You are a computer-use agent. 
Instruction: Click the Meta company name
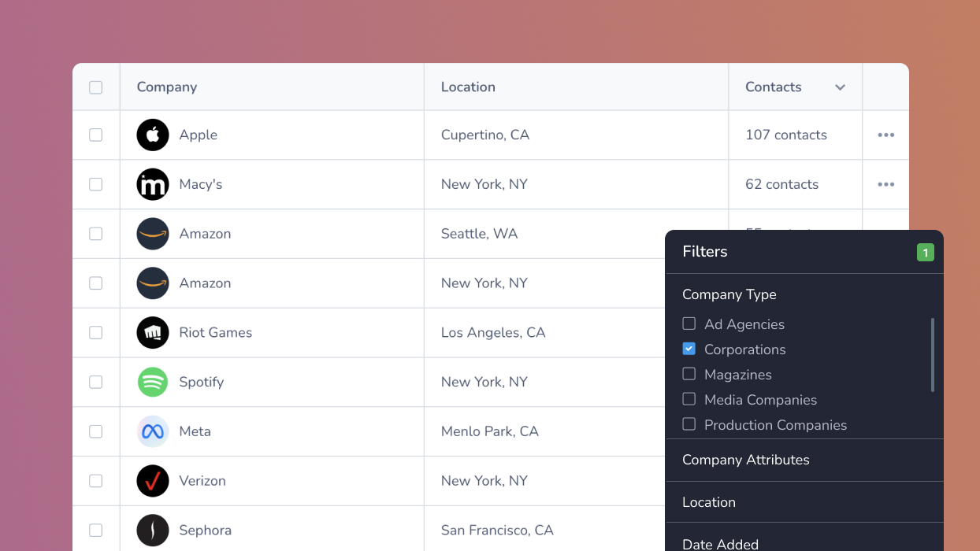tap(195, 431)
